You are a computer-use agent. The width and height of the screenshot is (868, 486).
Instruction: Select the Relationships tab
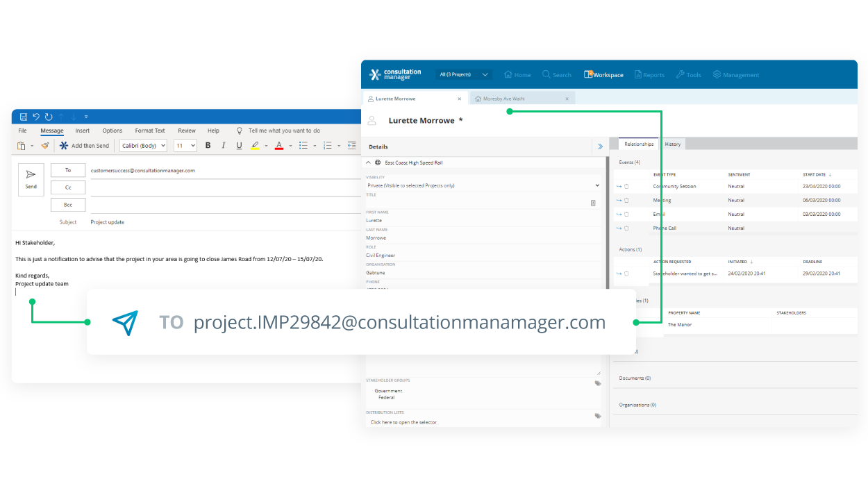click(x=639, y=144)
